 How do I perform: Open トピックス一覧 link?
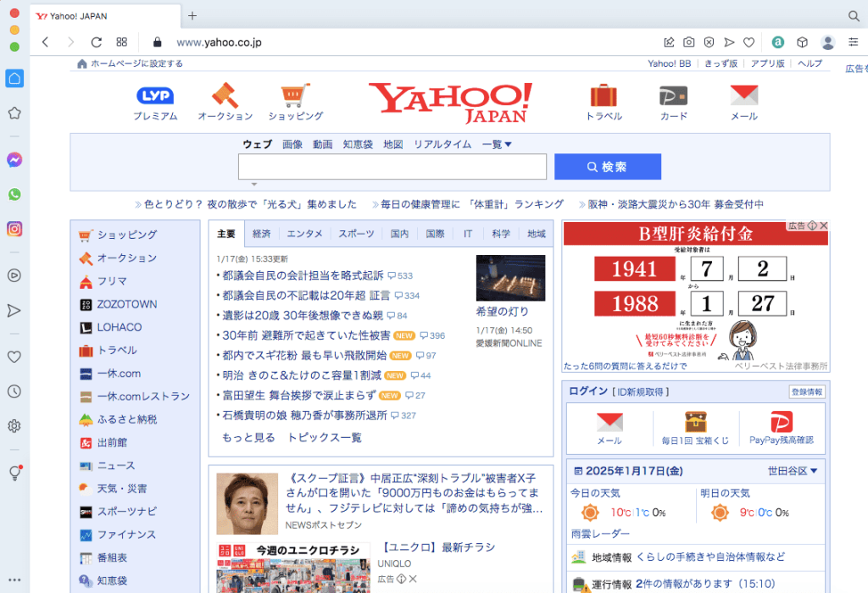pyautogui.click(x=325, y=438)
